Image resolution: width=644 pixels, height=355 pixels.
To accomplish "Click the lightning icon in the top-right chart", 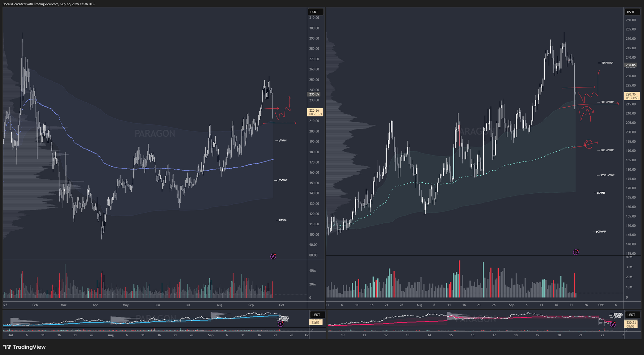I will (576, 252).
